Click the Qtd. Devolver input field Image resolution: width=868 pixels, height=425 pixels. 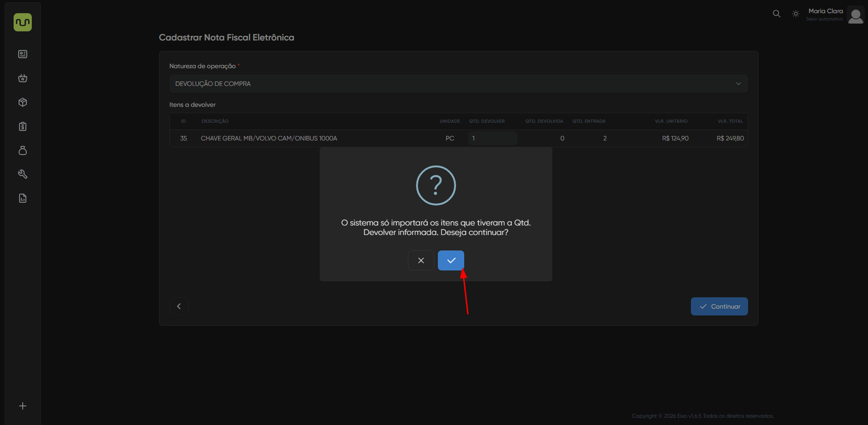(492, 138)
